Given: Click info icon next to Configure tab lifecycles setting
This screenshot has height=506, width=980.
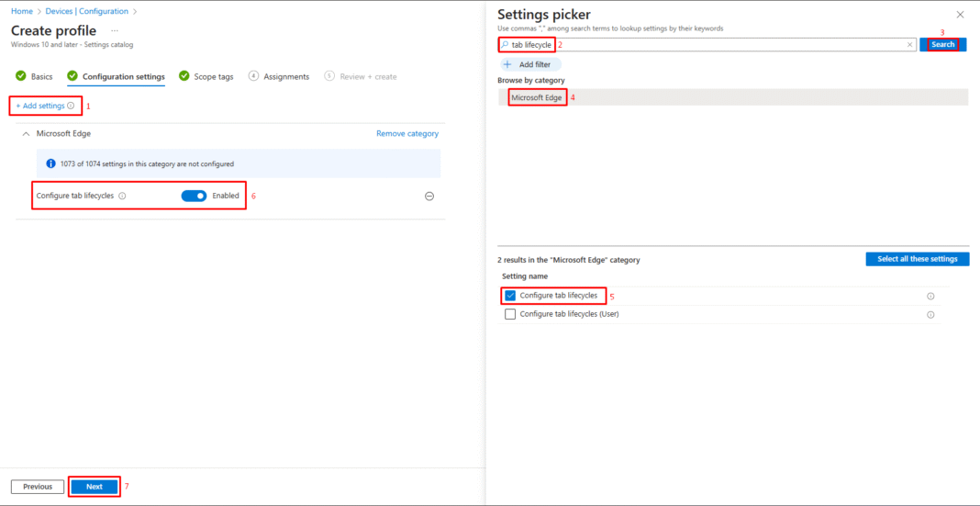Looking at the screenshot, I should (x=122, y=196).
